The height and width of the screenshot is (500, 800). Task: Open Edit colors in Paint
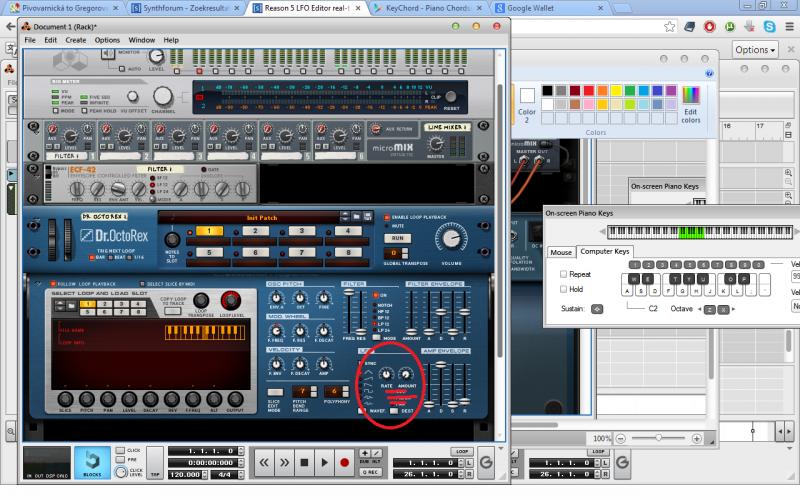coord(690,105)
